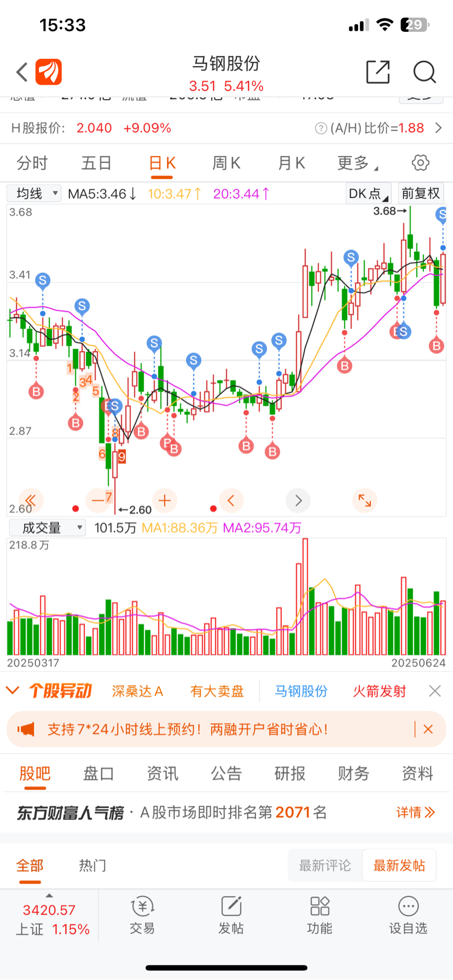This screenshot has height=980, width=453.
Task: Tap the MA10 3.47 value label
Action: click(x=175, y=193)
